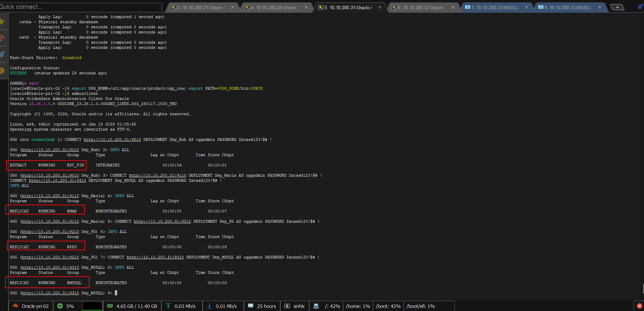
Task: Open the 9010 URL in the CONNECT Dep_Hub command
Action: click(x=112, y=139)
